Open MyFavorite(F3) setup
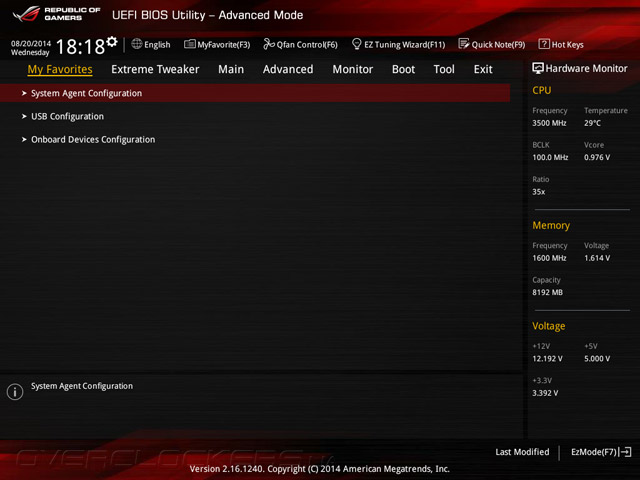640x480 pixels. click(x=217, y=44)
